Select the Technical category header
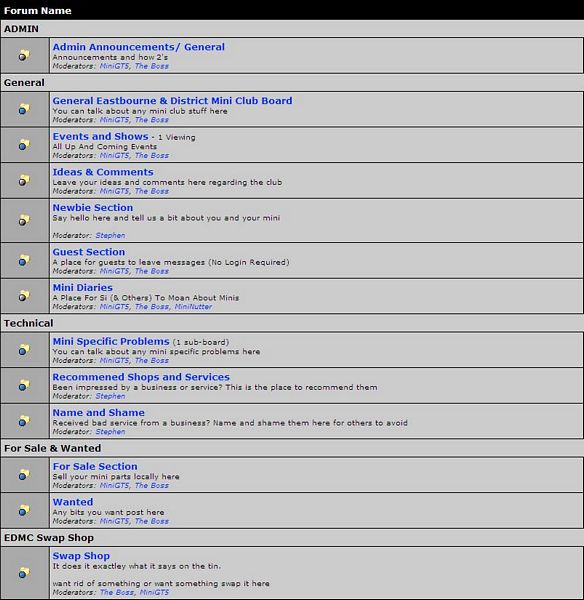Image resolution: width=584 pixels, height=600 pixels. 29,323
